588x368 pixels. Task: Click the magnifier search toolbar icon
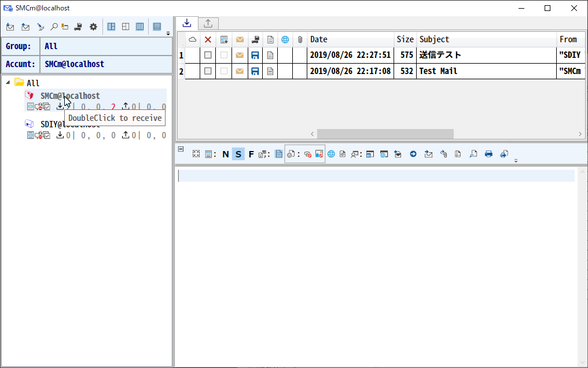[x=54, y=27]
